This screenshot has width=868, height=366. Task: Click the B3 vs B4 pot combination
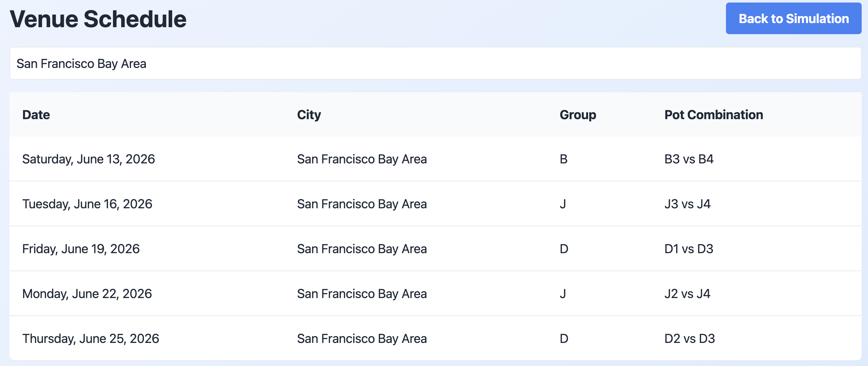(x=689, y=159)
